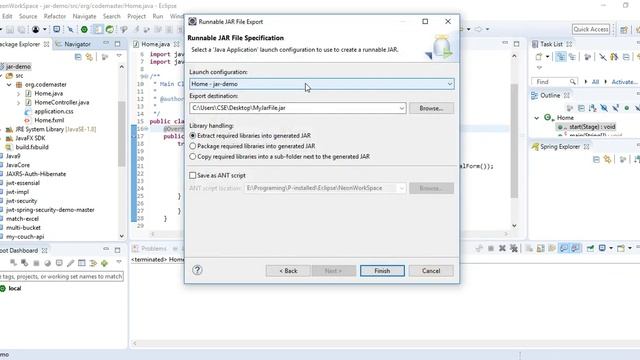Click Finish to export the JAR
Viewport: 640px width, 360px height.
pyautogui.click(x=382, y=271)
